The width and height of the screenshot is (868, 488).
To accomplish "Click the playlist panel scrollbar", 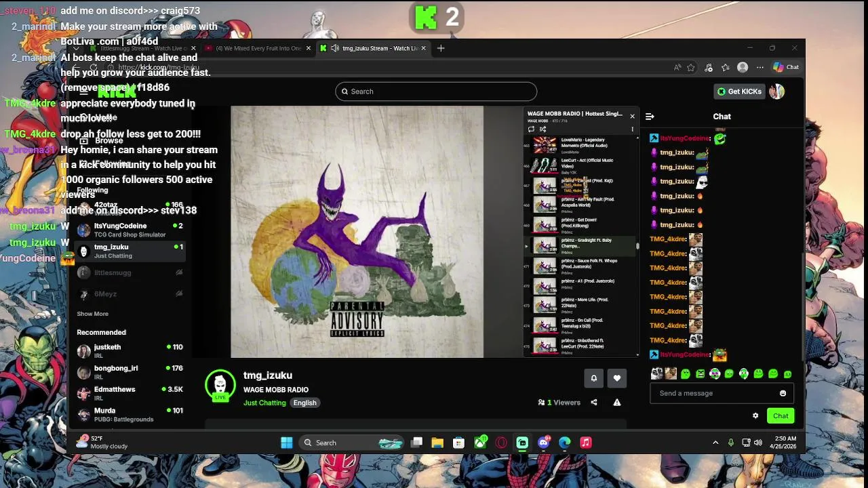I will pyautogui.click(x=637, y=245).
